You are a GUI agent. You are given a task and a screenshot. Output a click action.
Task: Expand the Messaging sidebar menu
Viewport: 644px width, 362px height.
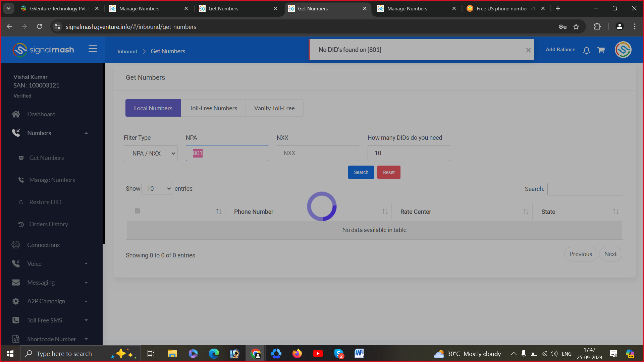[x=41, y=283]
